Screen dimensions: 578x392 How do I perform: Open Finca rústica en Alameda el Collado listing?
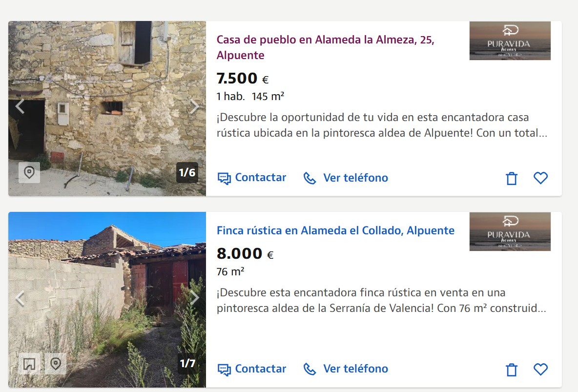pos(335,230)
